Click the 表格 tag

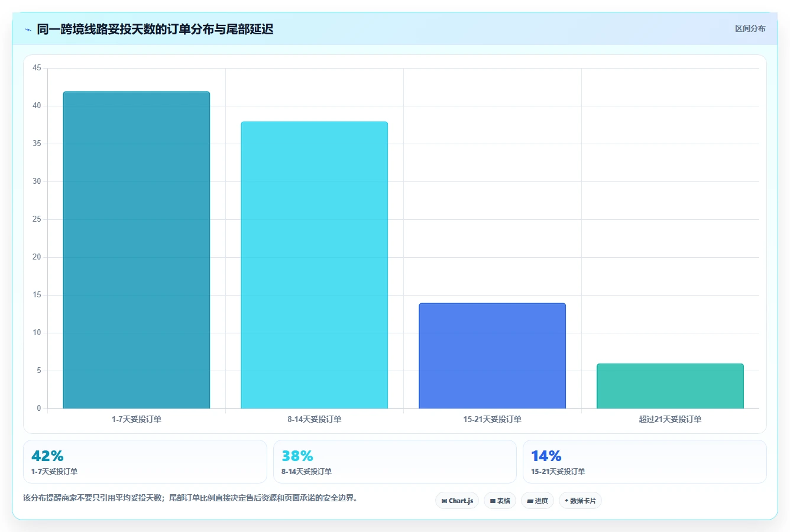click(500, 501)
